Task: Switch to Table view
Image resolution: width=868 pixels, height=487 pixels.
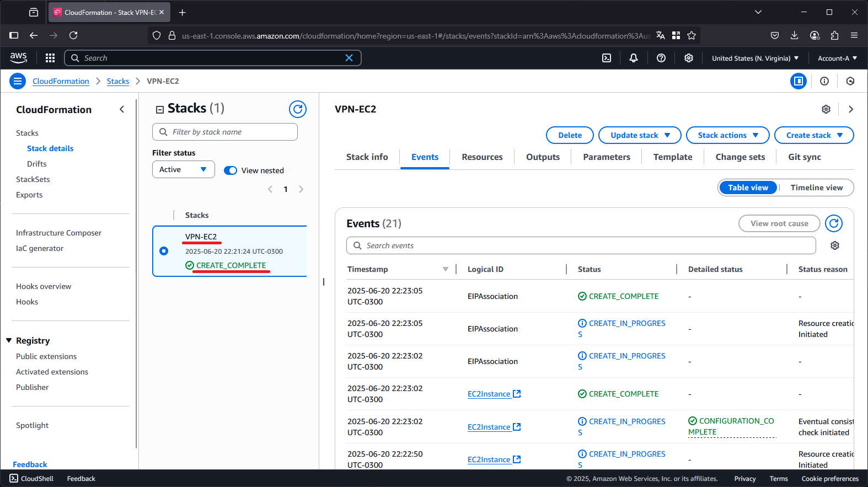Action: click(748, 188)
